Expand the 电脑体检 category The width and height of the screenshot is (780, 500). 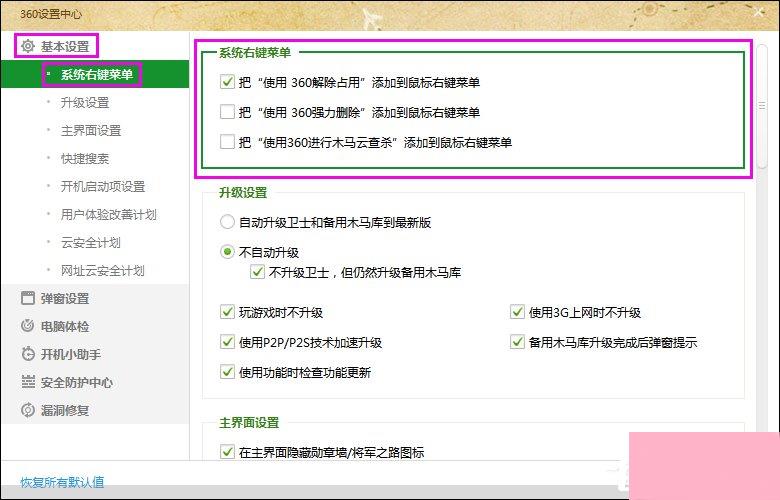point(65,326)
